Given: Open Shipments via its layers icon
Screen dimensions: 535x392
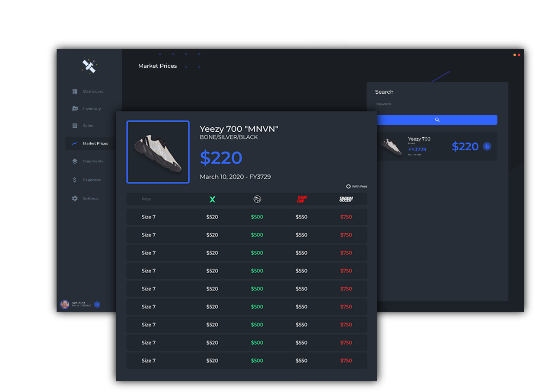Looking at the screenshot, I should coord(75,161).
